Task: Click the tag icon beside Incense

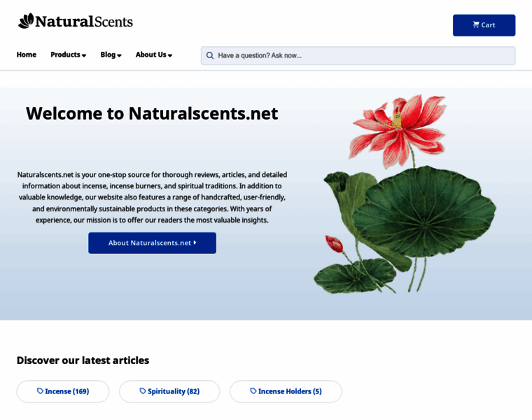Action: coord(40,391)
